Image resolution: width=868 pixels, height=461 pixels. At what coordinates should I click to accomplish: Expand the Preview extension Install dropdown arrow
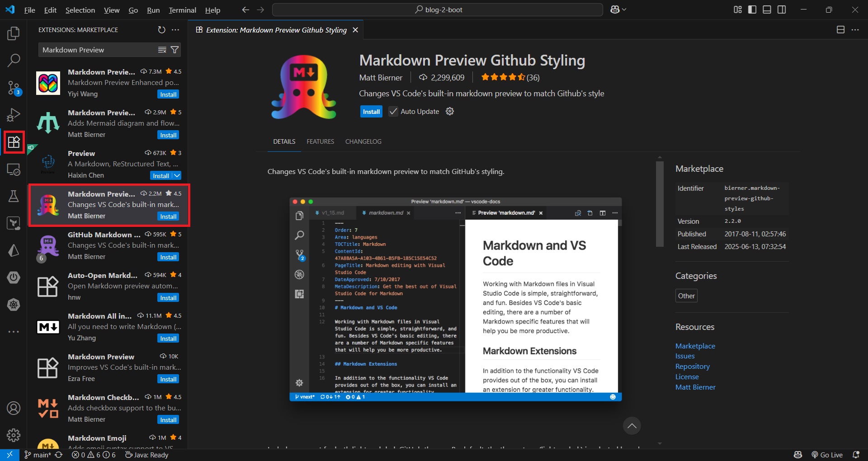[x=177, y=175]
